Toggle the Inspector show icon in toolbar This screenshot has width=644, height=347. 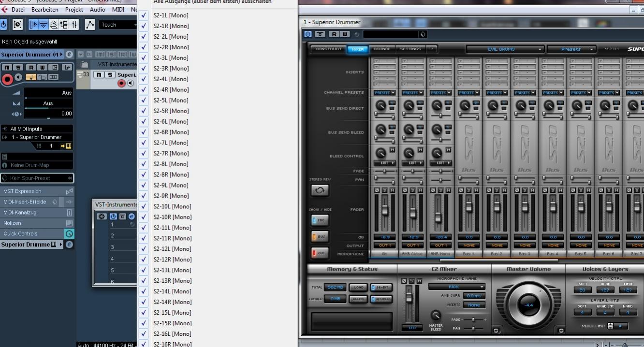33,25
